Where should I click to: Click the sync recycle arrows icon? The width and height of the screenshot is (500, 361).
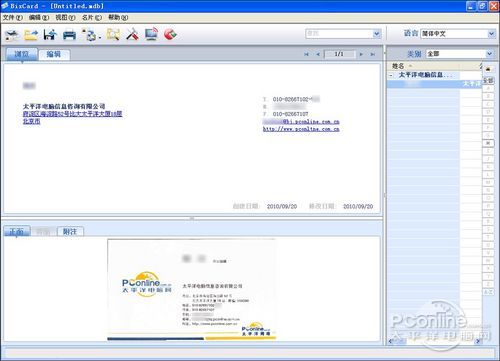pos(90,35)
